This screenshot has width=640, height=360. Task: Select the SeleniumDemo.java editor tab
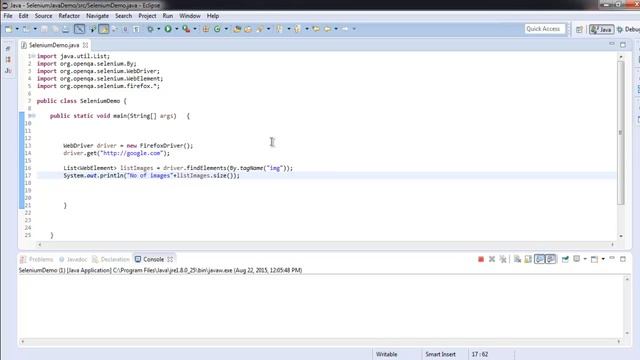point(54,45)
